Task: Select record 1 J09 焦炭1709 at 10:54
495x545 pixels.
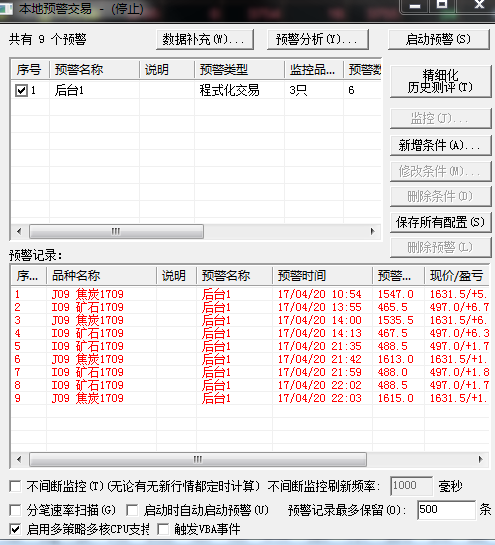Action: click(250, 294)
